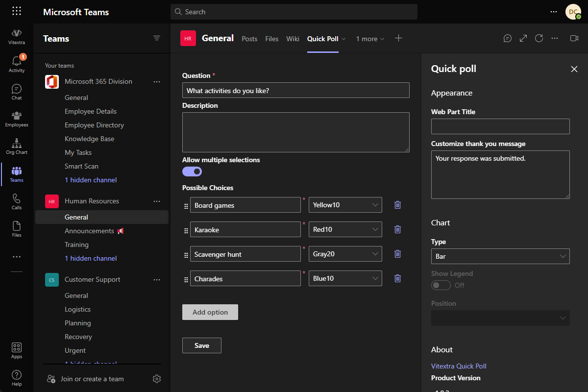Open the Vitextra Quick Poll link
588x392 pixels.
(x=459, y=366)
